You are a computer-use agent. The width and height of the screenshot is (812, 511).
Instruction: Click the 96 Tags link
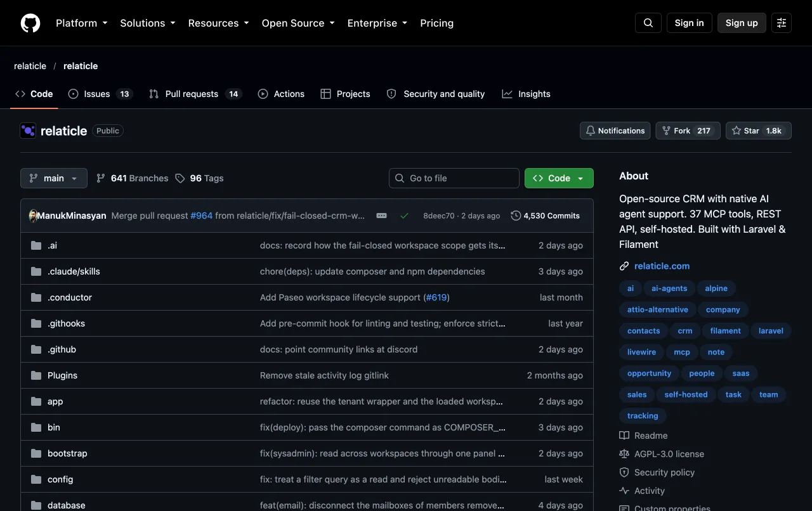[199, 178]
